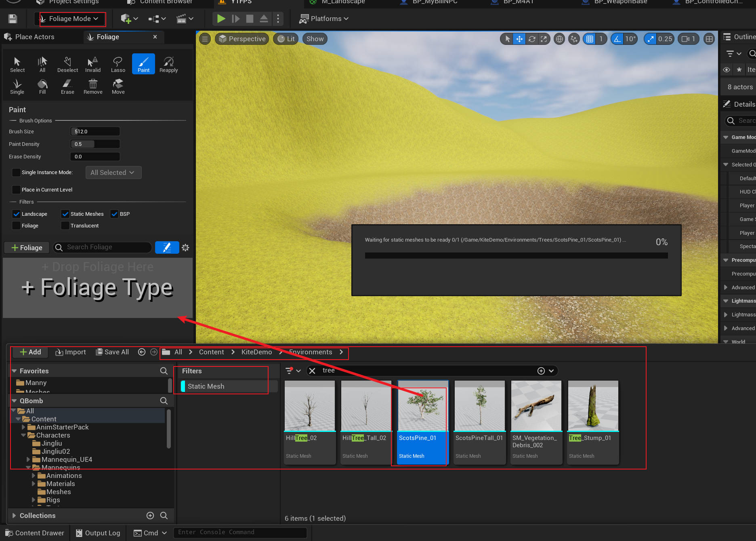Open the Lit view mode menu
Viewport: 756px width, 541px height.
tap(286, 39)
